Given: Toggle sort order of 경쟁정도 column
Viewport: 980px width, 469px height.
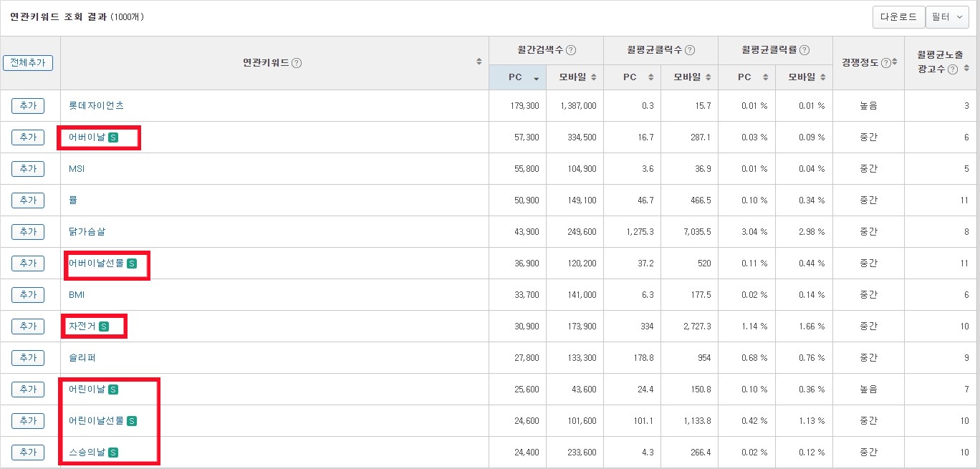Looking at the screenshot, I should tap(894, 63).
